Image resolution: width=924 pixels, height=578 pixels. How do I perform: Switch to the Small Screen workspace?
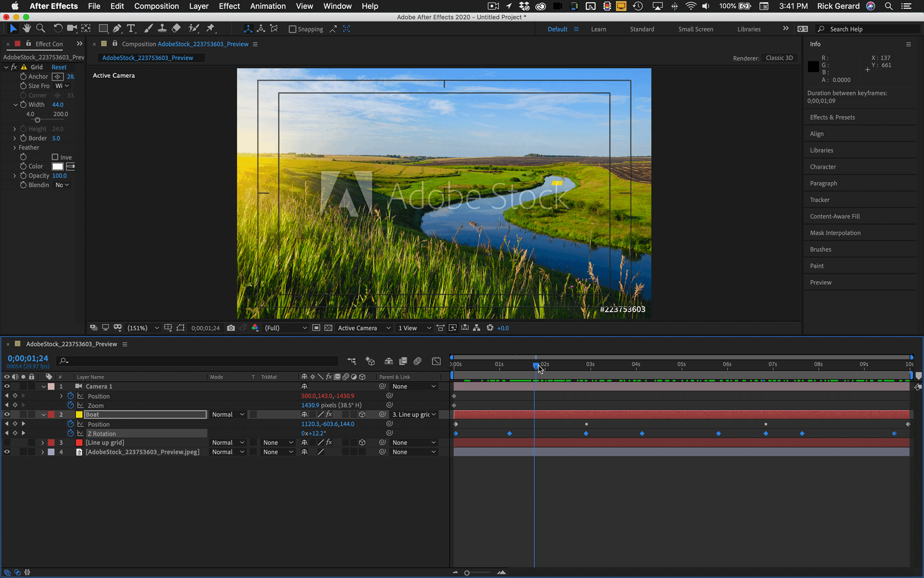click(695, 29)
